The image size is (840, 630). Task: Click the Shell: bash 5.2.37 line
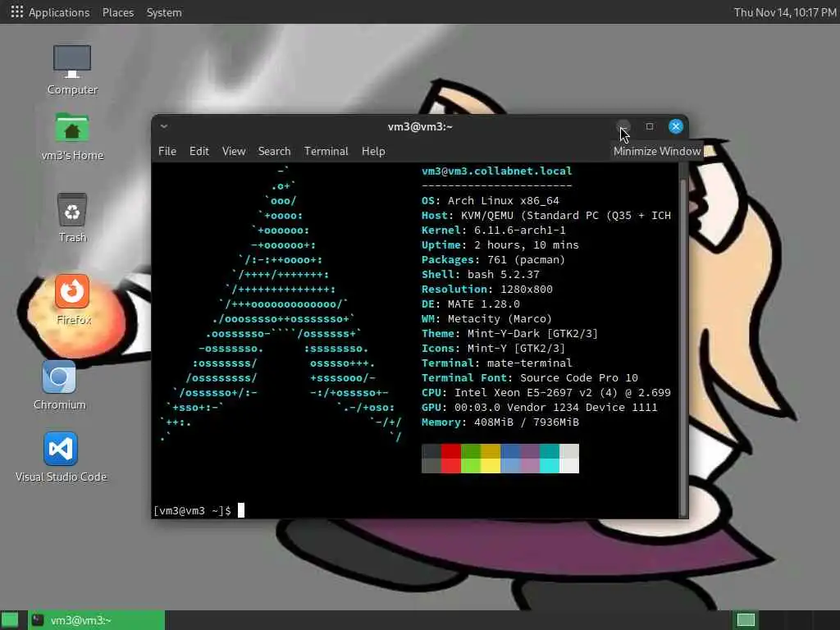pyautogui.click(x=481, y=274)
